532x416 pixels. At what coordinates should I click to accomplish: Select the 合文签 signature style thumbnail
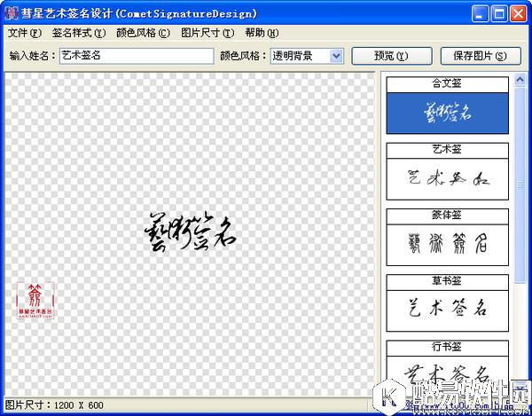447,106
